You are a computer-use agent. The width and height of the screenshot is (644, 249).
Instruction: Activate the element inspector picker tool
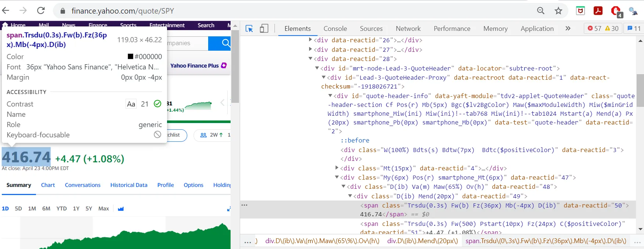pyautogui.click(x=249, y=29)
